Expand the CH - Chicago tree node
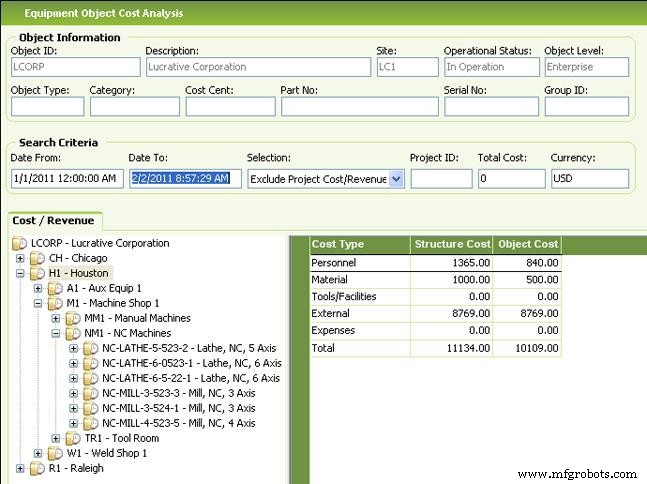This screenshot has width=647, height=484. tap(21, 258)
